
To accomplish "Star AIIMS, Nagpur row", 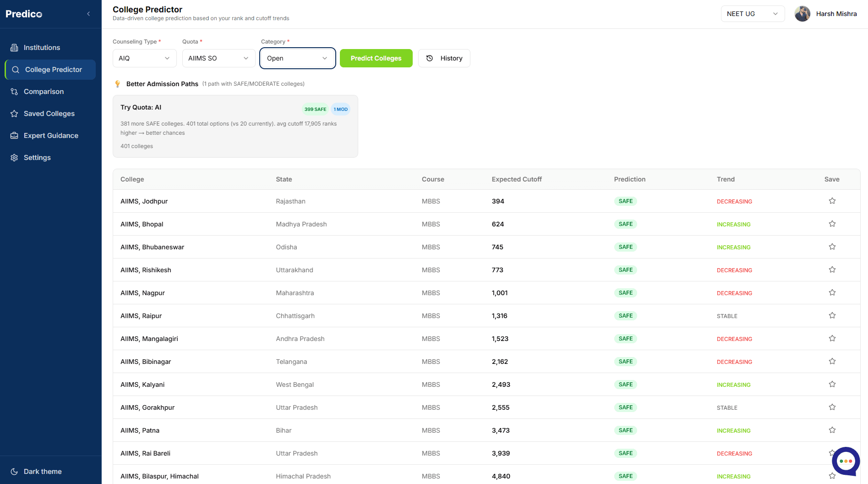I will tap(832, 292).
